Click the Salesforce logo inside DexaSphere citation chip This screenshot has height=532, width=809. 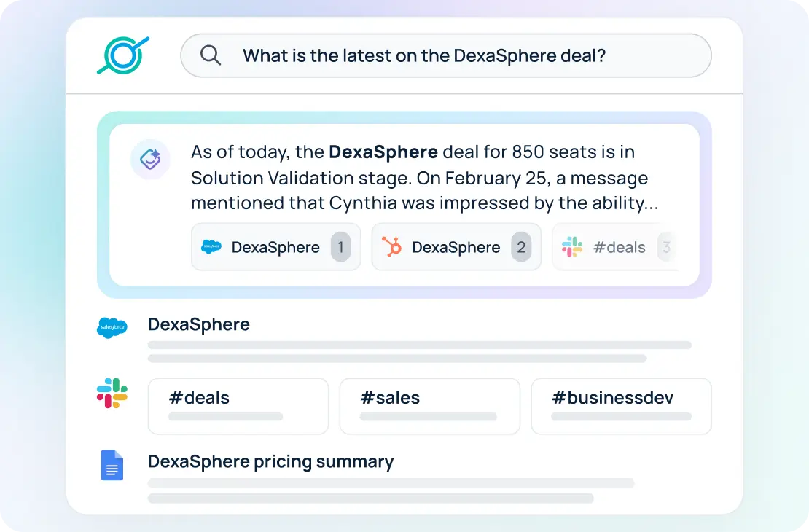[x=212, y=247]
